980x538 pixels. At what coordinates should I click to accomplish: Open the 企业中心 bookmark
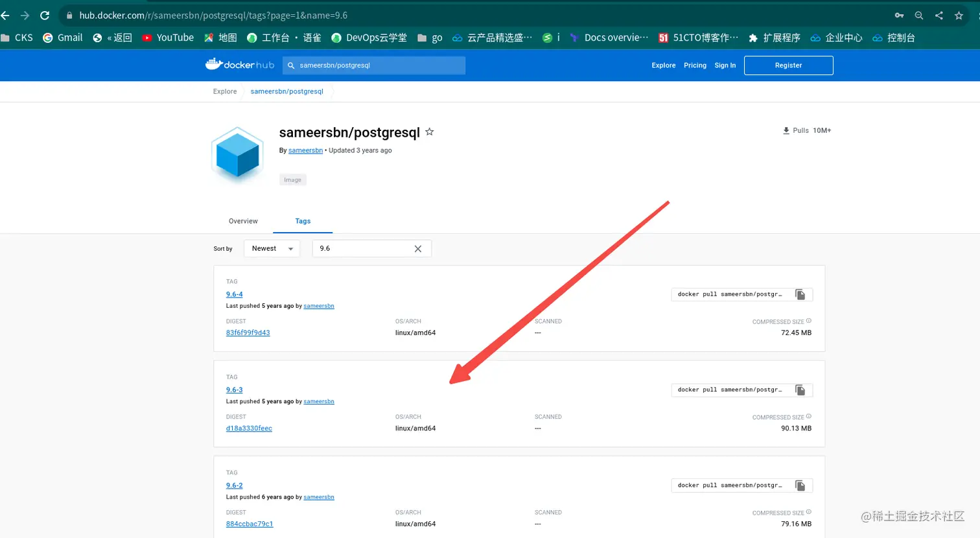tap(837, 38)
